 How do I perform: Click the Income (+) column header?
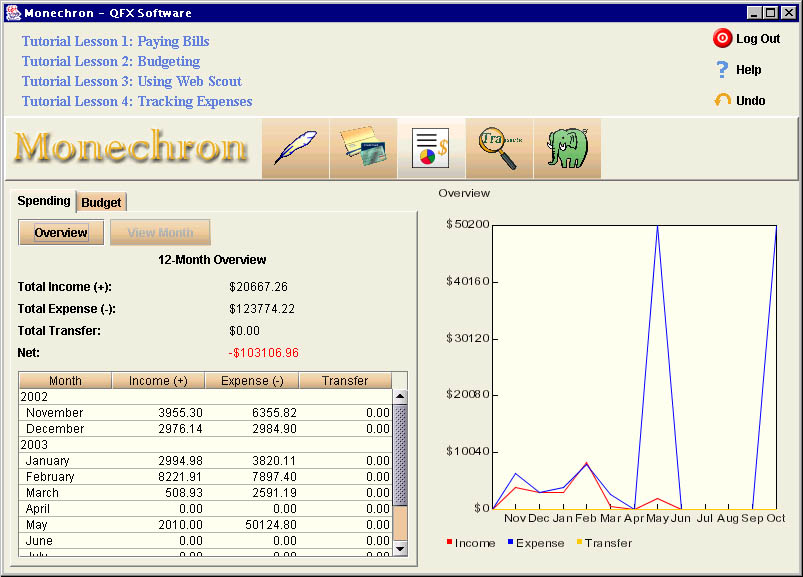pos(158,381)
